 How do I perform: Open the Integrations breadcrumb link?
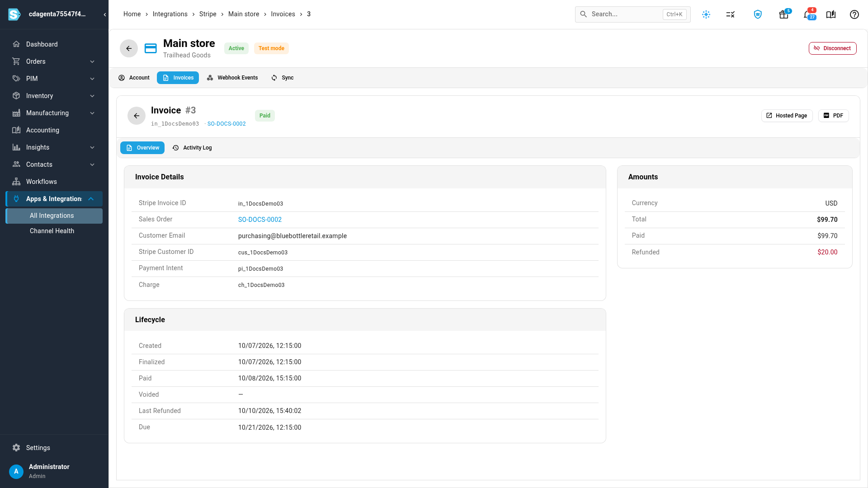pyautogui.click(x=170, y=14)
